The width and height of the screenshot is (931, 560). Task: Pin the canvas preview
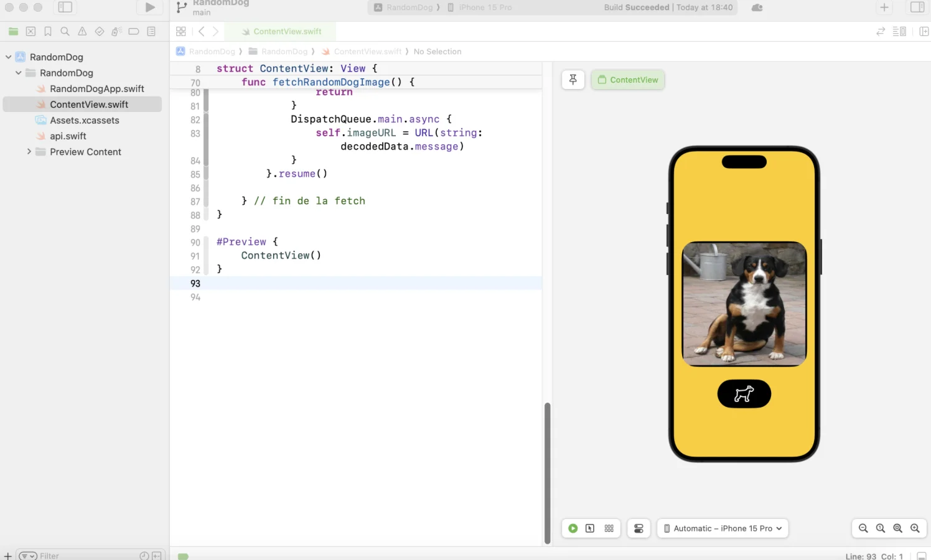click(x=573, y=80)
